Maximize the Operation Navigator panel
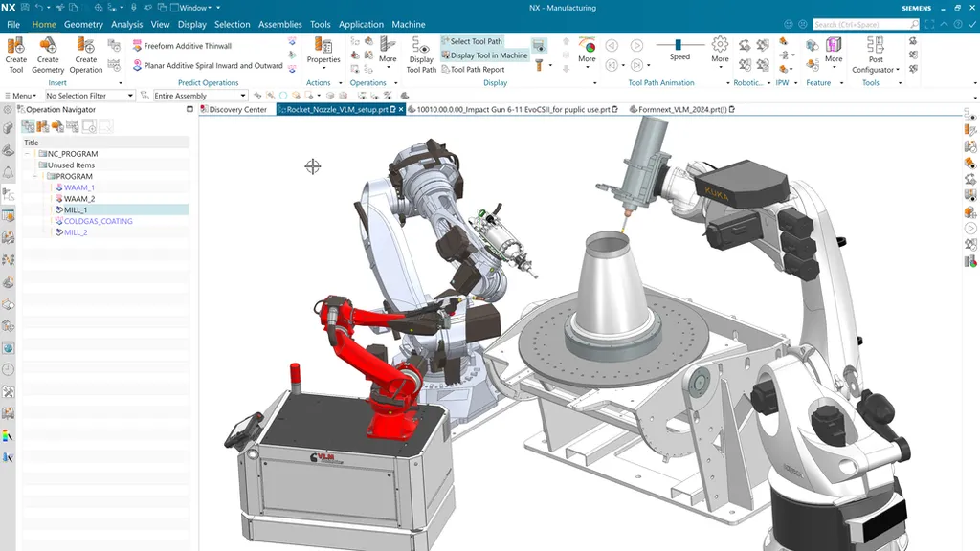The image size is (980, 551). tap(189, 109)
